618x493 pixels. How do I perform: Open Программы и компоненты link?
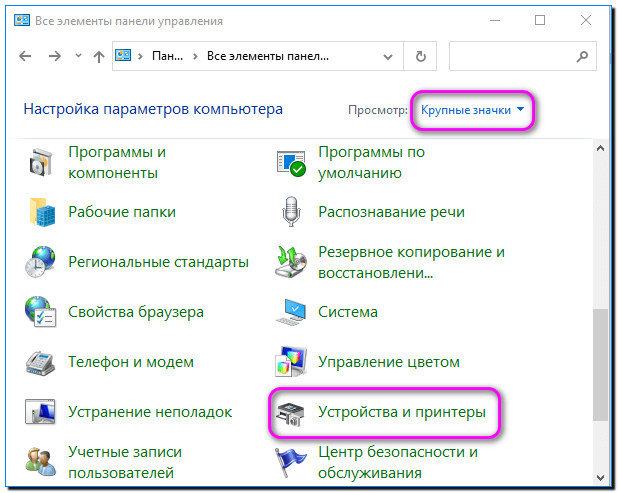tap(117, 162)
